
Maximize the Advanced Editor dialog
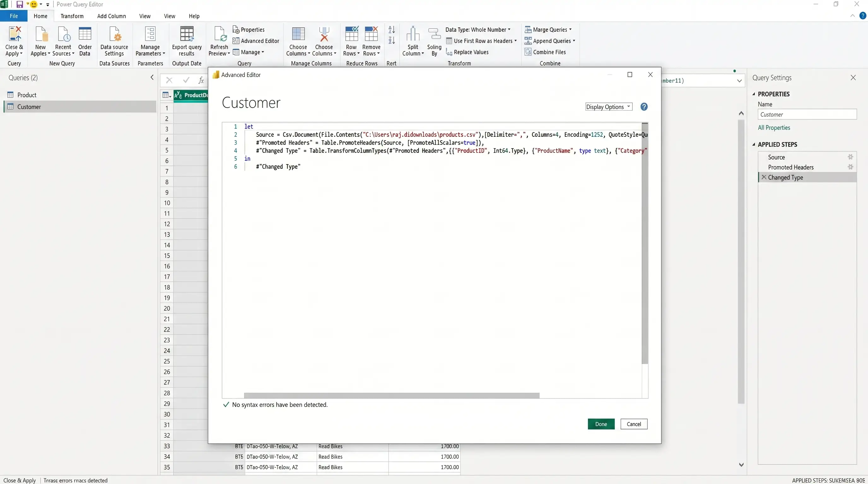[x=630, y=75]
